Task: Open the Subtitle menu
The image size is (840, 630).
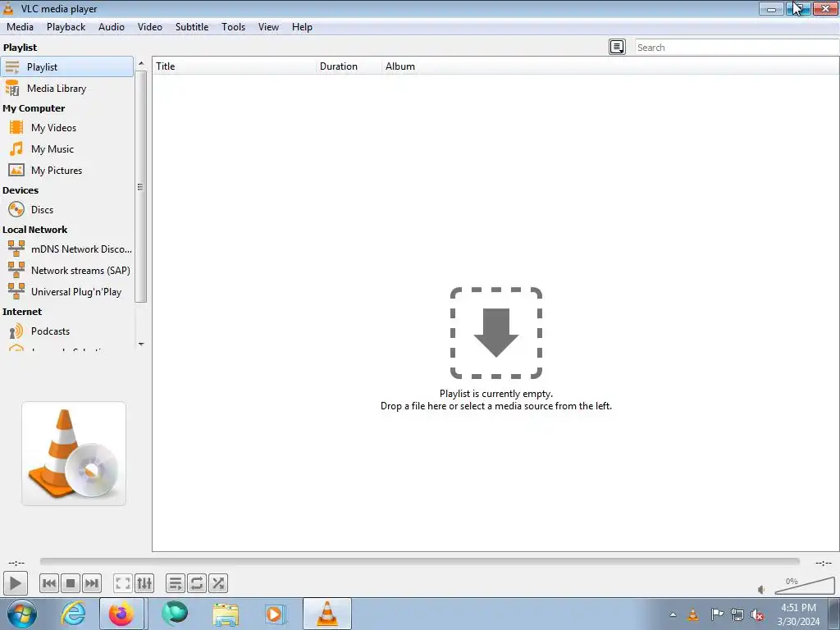Action: pyautogui.click(x=192, y=27)
